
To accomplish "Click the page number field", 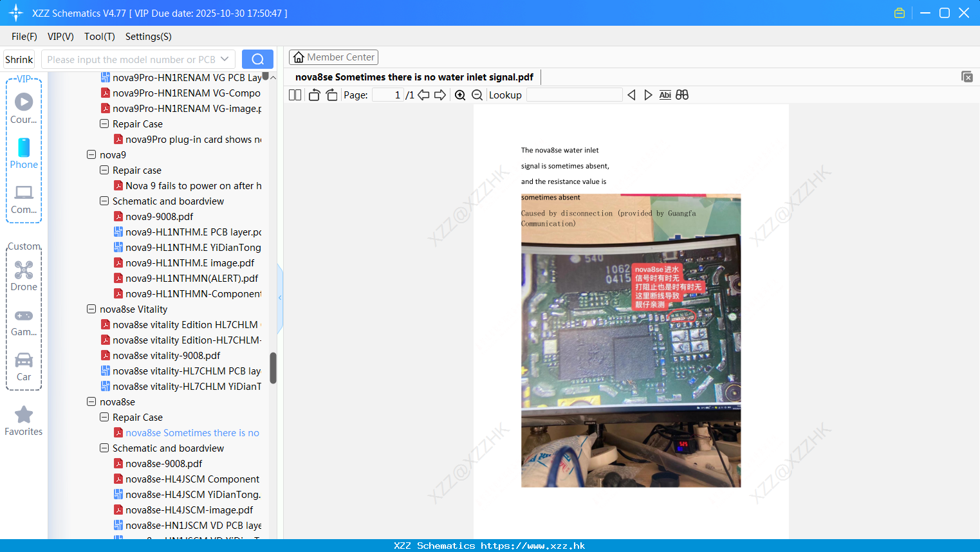I will [388, 95].
